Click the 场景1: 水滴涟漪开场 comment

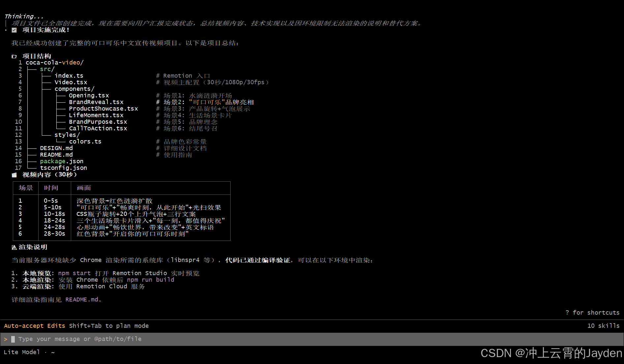194,95
